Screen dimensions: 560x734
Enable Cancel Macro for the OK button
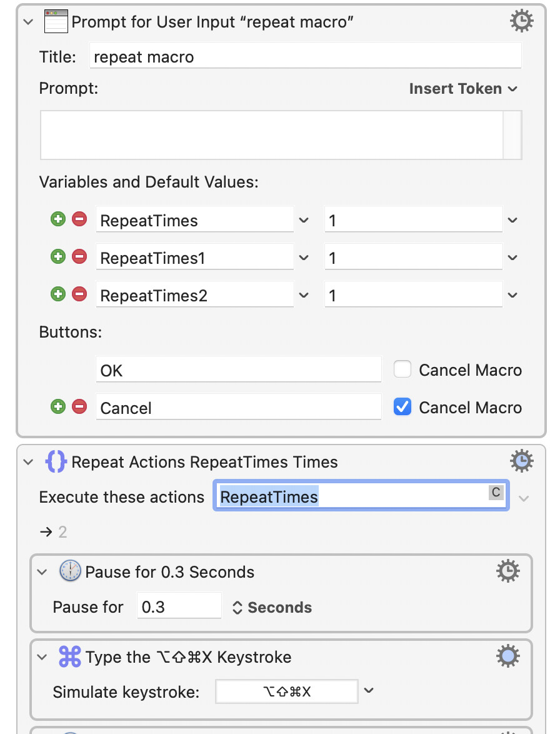tap(402, 369)
